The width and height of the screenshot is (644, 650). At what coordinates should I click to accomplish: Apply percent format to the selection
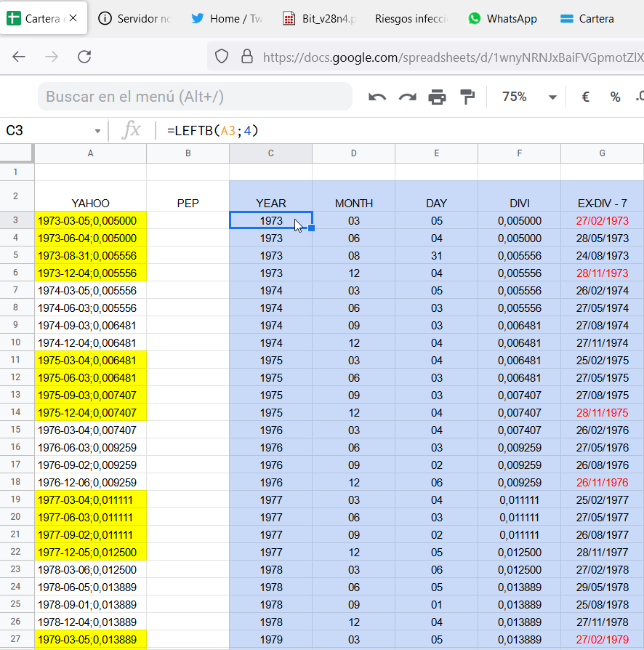615,96
